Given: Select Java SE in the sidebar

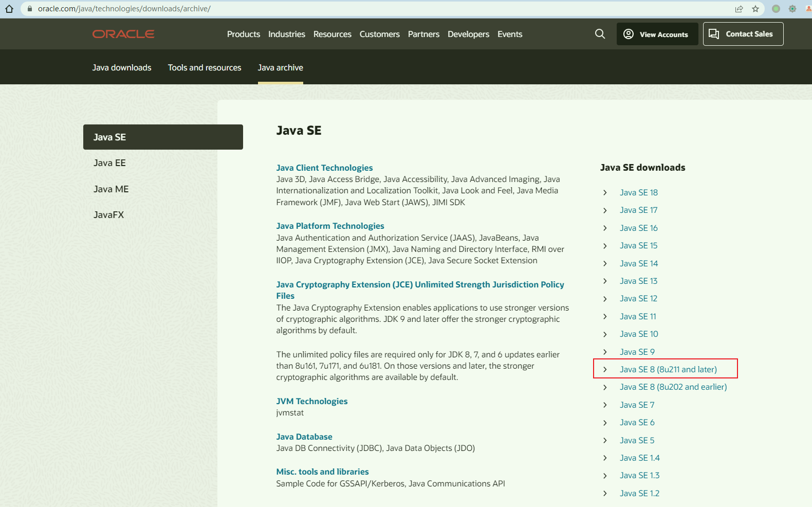Looking at the screenshot, I should pos(163,137).
